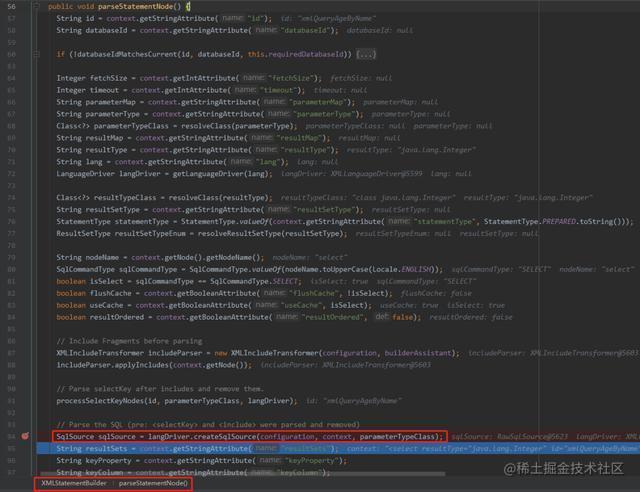Click 'useCache' boolean declaration
The width and height of the screenshot is (640, 492).
tap(106, 305)
